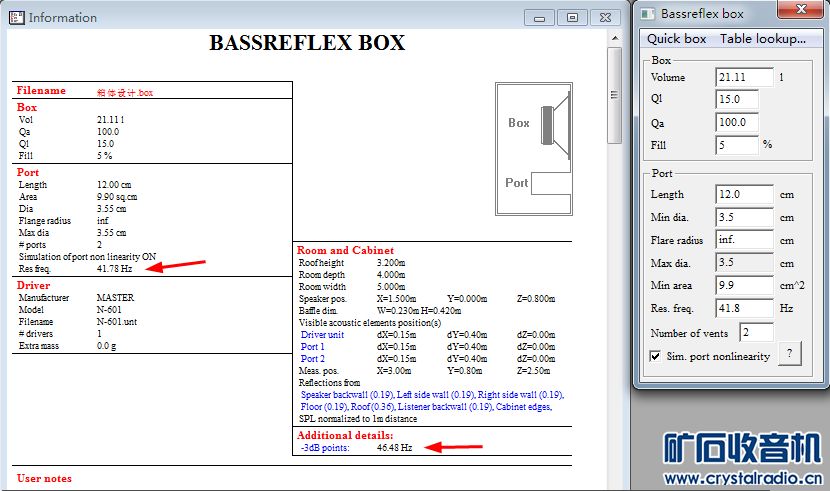This screenshot has width=830, height=491.
Task: Click the N-601.unt filename value
Action: [117, 322]
